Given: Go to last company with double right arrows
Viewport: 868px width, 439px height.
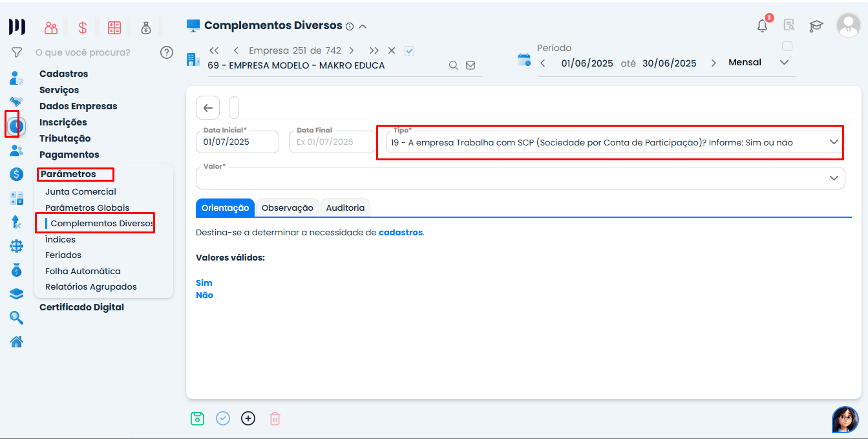Looking at the screenshot, I should [374, 50].
